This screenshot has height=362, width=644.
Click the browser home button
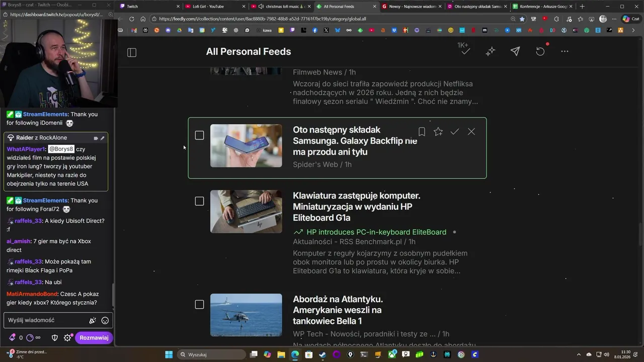click(143, 19)
